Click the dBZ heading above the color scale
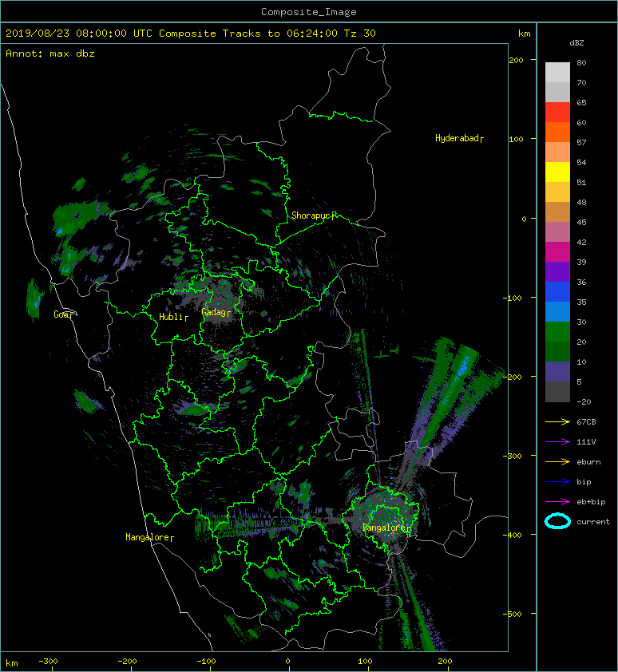Screen dimensions: 618x672 coord(576,43)
